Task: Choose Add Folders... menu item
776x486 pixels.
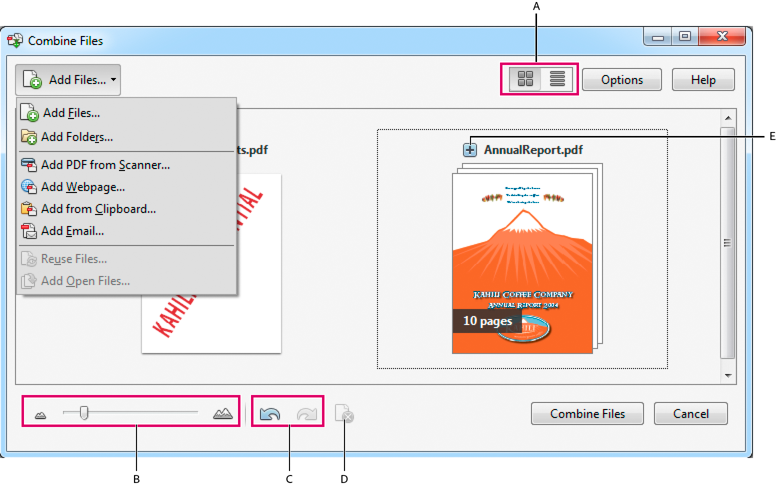Action: click(127, 137)
